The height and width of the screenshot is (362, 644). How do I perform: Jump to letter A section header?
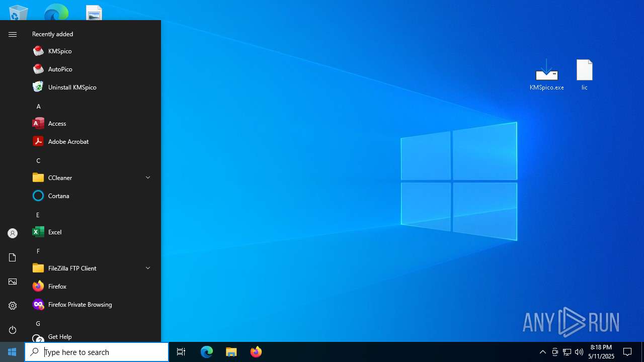[38, 107]
